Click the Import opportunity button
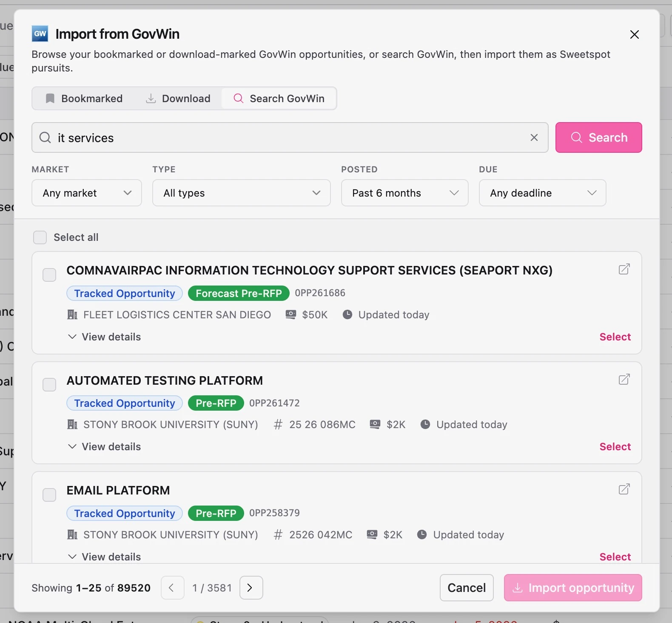Viewport: 672px width, 623px height. coord(573,588)
